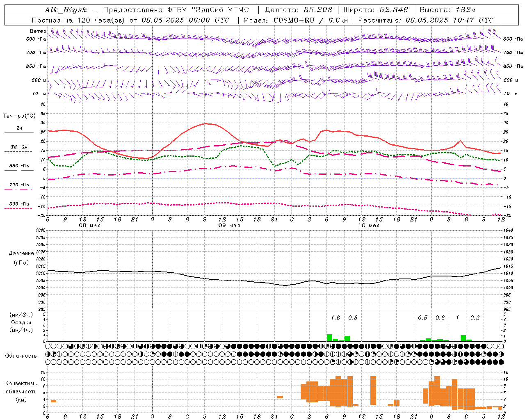Click the station name Alk_Biysk in header
The height and width of the screenshot is (420, 525).
point(66,10)
